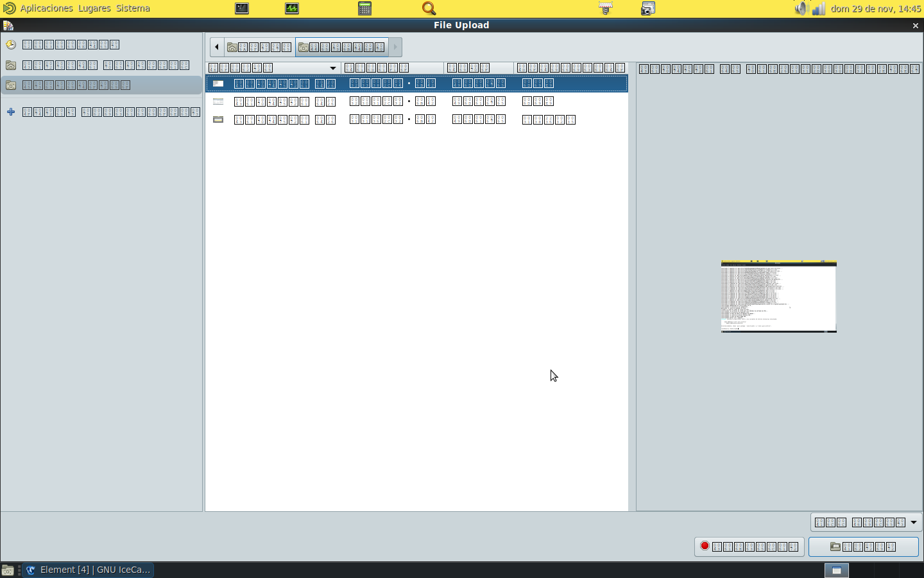Switch to Element IceCat window in taskbar

[x=89, y=570]
